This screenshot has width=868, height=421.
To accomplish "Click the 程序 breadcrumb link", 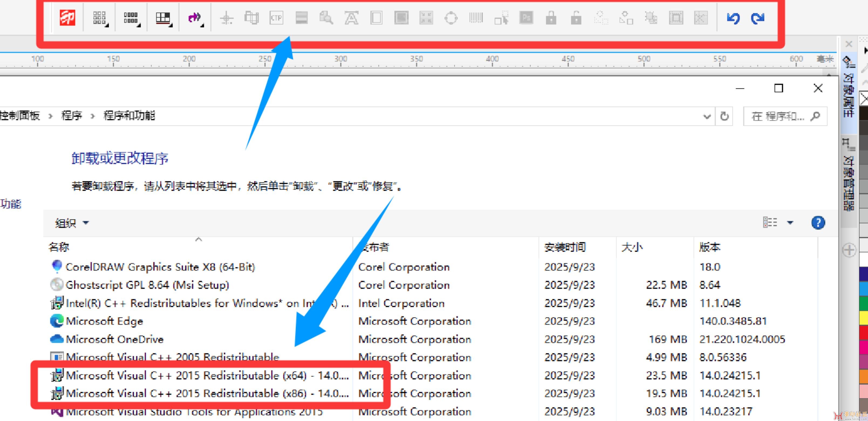I will [72, 115].
